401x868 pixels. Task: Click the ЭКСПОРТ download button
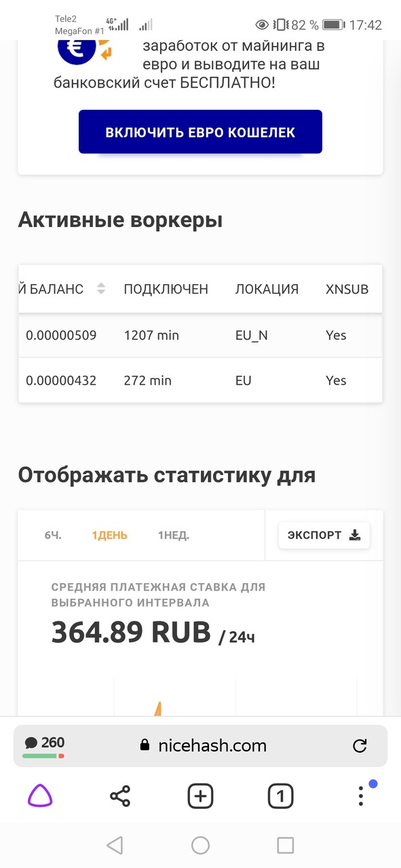(x=324, y=535)
